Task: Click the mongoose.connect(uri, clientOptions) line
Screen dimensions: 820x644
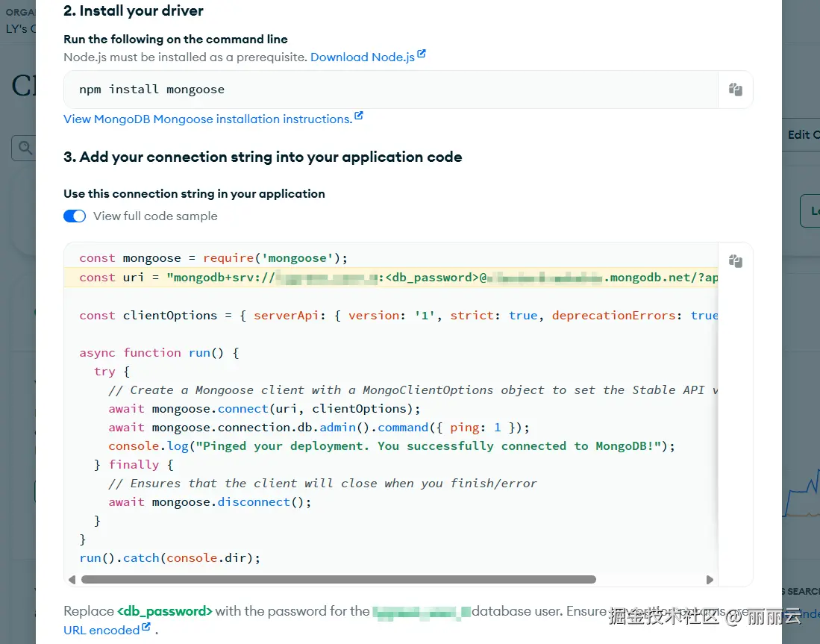Action: (264, 409)
